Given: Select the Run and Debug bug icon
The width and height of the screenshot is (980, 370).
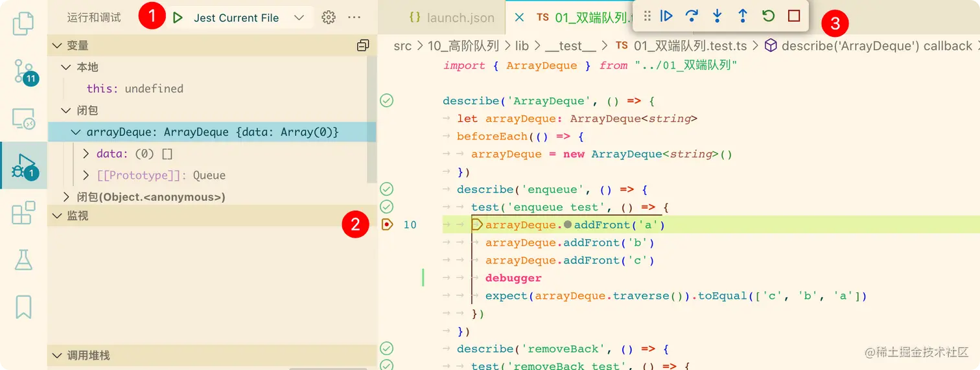Looking at the screenshot, I should [25, 166].
